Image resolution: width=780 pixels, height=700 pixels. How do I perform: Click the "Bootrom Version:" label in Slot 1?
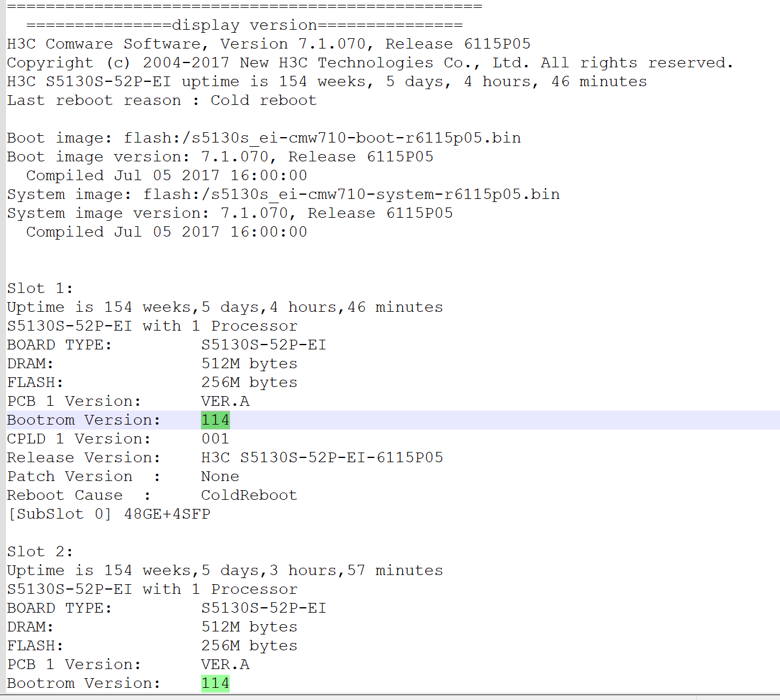click(84, 420)
